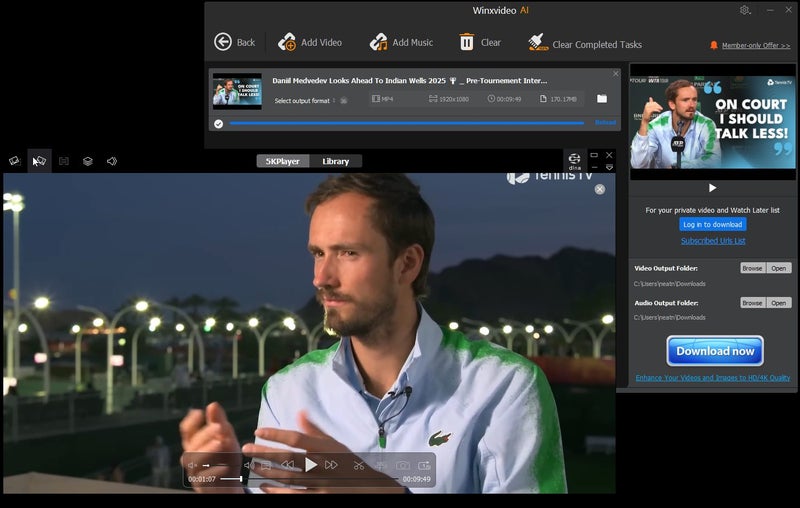
Task: Click the subtitle icon in 5KPlayer top bar
Action: (64, 161)
